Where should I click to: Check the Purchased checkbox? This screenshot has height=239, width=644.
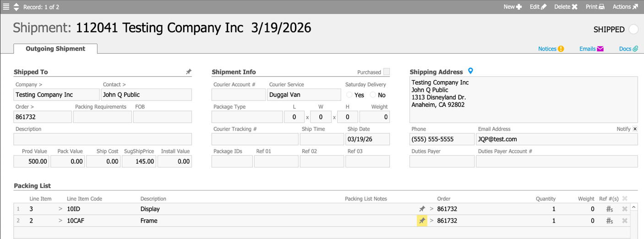pyautogui.click(x=387, y=72)
